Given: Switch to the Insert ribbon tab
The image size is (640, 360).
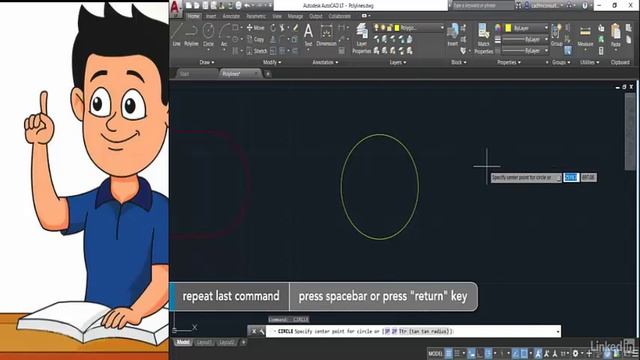Looking at the screenshot, I should [x=211, y=16].
